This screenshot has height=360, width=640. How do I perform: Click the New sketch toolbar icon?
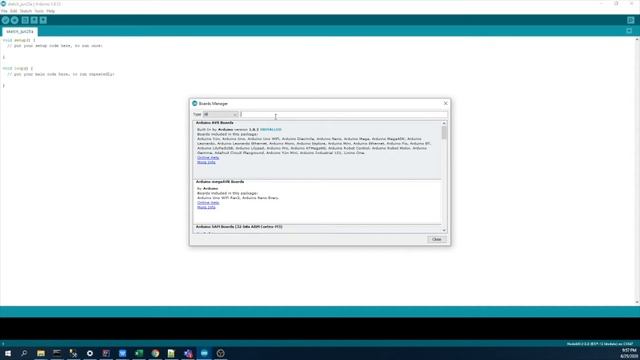coord(25,20)
